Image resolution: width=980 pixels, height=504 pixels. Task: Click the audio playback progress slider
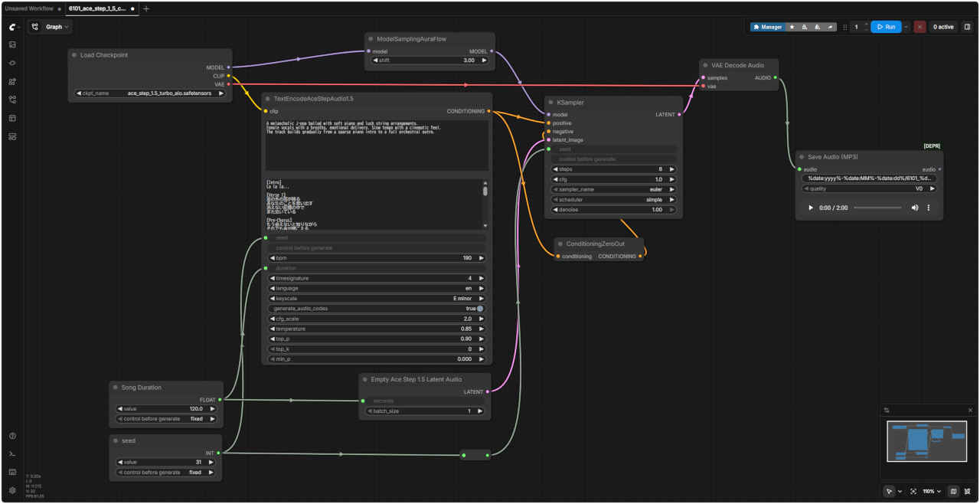tap(877, 208)
